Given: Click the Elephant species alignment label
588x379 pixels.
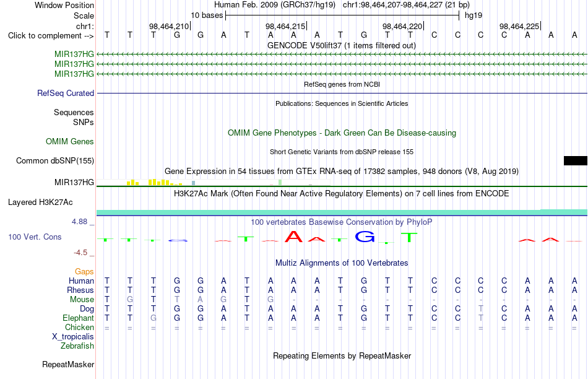Looking at the screenshot, I should click(x=79, y=318).
